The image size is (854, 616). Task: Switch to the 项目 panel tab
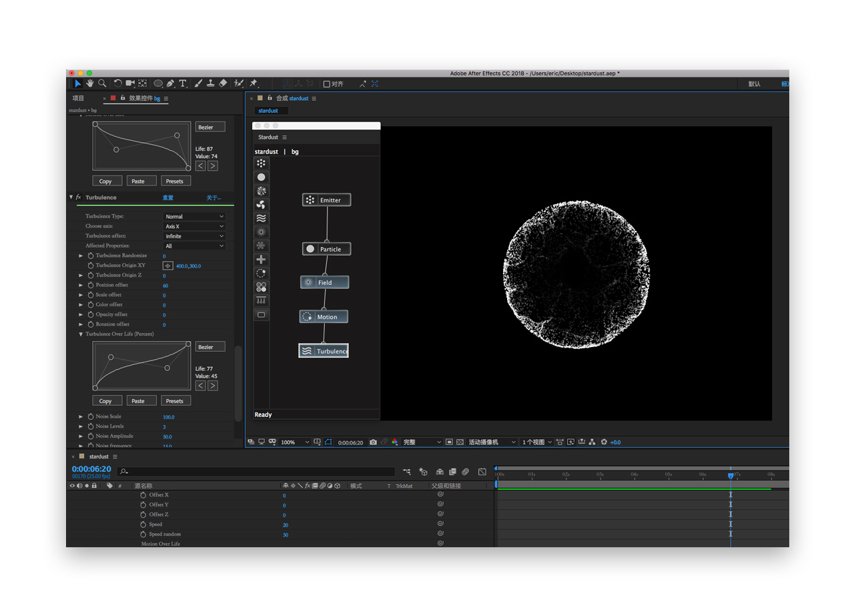[79, 98]
